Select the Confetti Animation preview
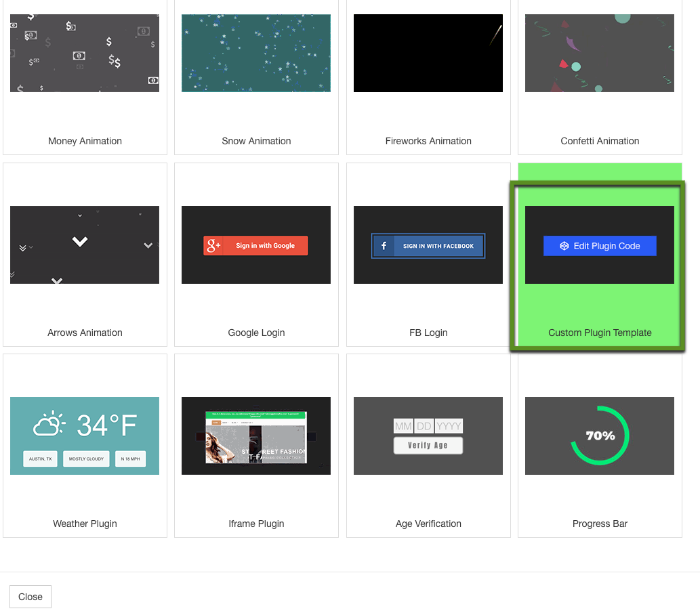 [599, 53]
